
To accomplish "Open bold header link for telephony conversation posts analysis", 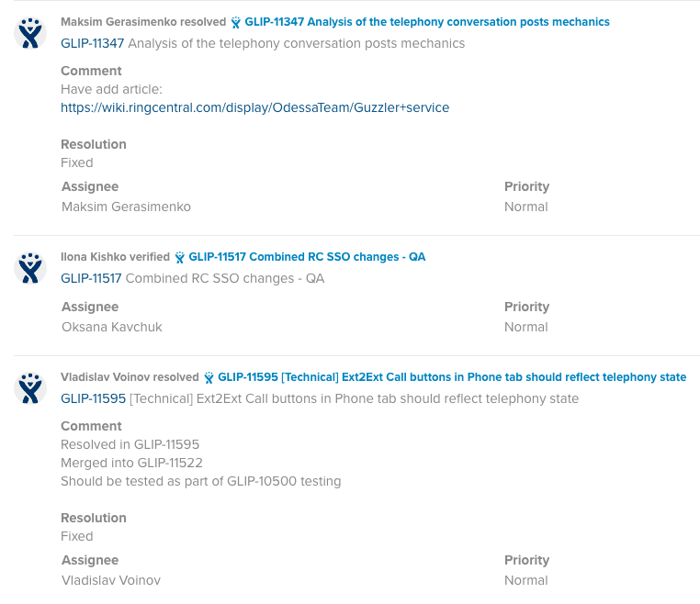I will pyautogui.click(x=426, y=22).
